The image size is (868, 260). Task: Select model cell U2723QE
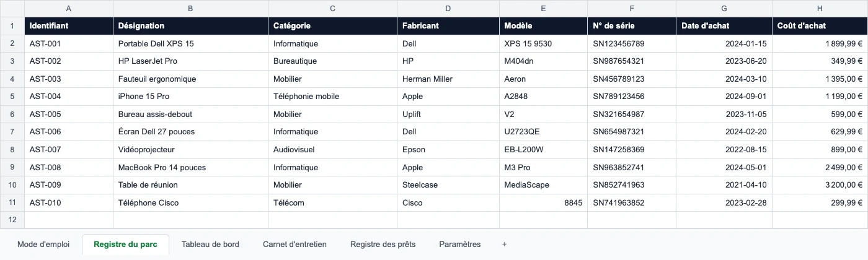(x=544, y=132)
